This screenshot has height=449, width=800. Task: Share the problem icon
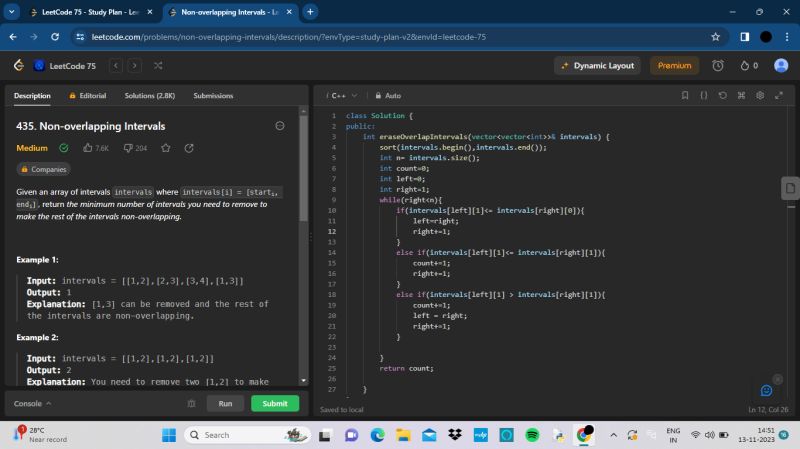(x=189, y=148)
